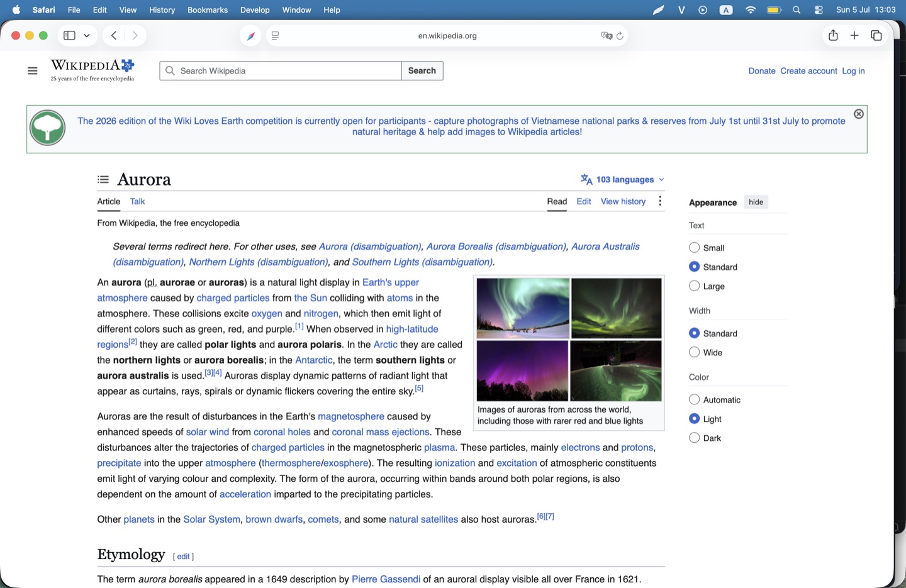Viewport: 906px width, 588px height.
Task: Show the Safari tab overview
Action: (x=876, y=36)
